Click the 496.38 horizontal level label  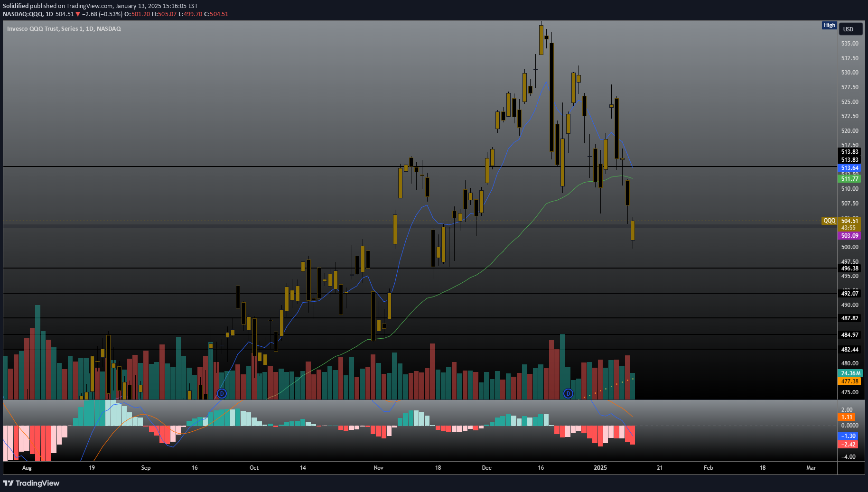[x=849, y=269]
